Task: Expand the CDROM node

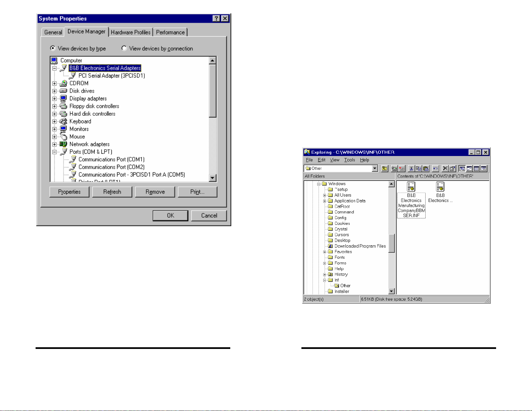Action: click(x=54, y=84)
